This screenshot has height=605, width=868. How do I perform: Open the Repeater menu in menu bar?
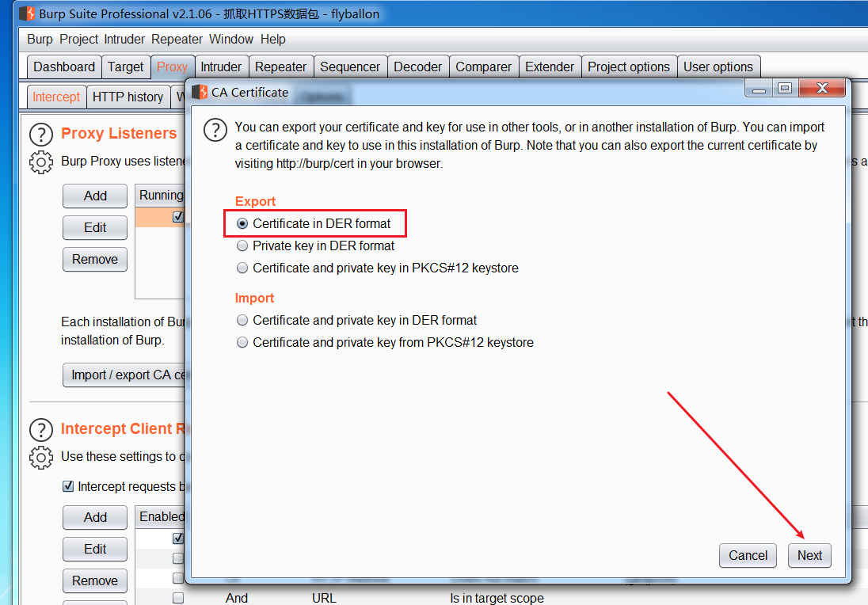[177, 40]
